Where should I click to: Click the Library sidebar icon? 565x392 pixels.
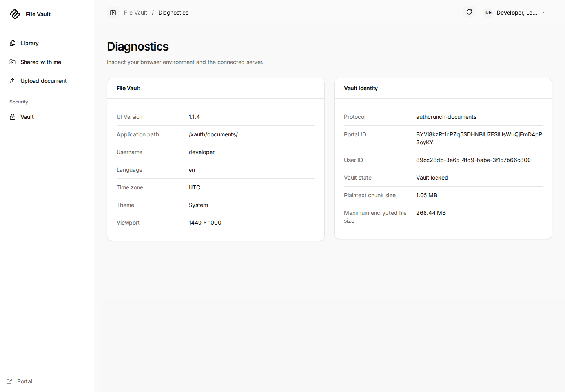[x=13, y=43]
